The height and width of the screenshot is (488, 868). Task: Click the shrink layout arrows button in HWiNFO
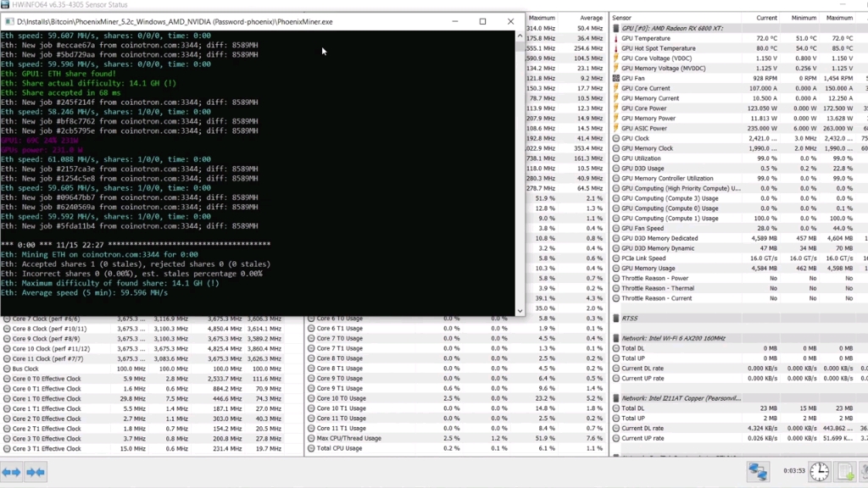click(36, 472)
